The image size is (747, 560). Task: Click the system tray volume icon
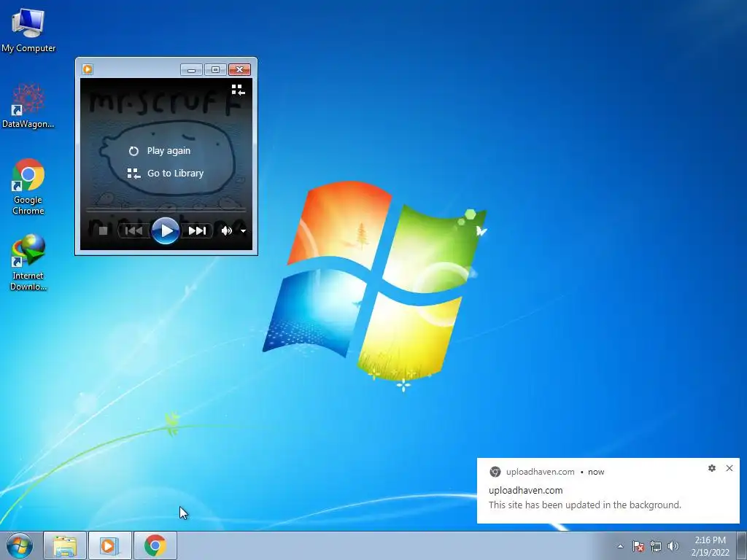click(673, 546)
